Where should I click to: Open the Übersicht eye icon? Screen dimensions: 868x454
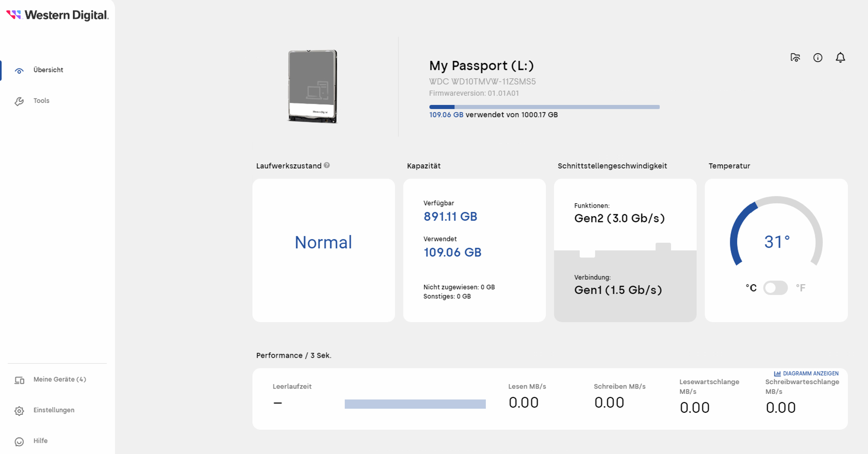pyautogui.click(x=19, y=71)
